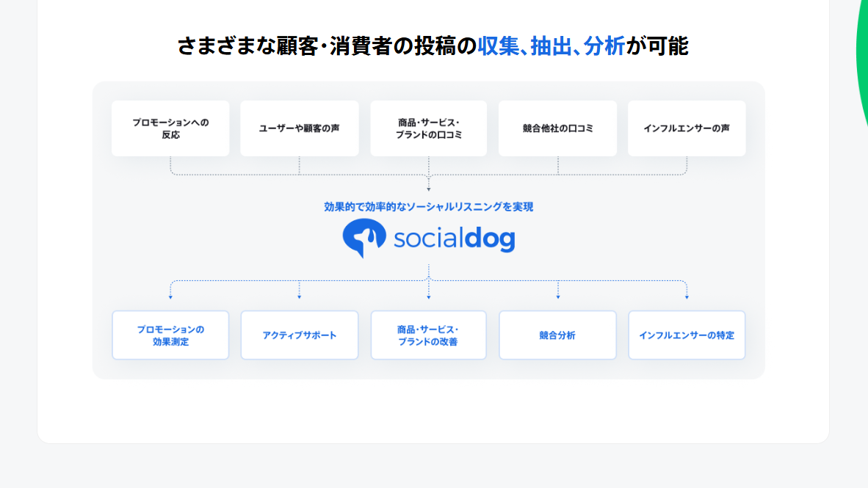Screen dimensions: 868x488
Task: Click the SocialDog speech-bubble dog logo icon
Action: [364, 238]
